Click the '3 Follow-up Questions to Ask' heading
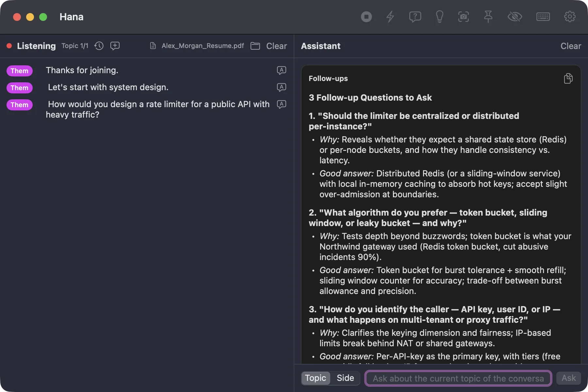 (370, 98)
